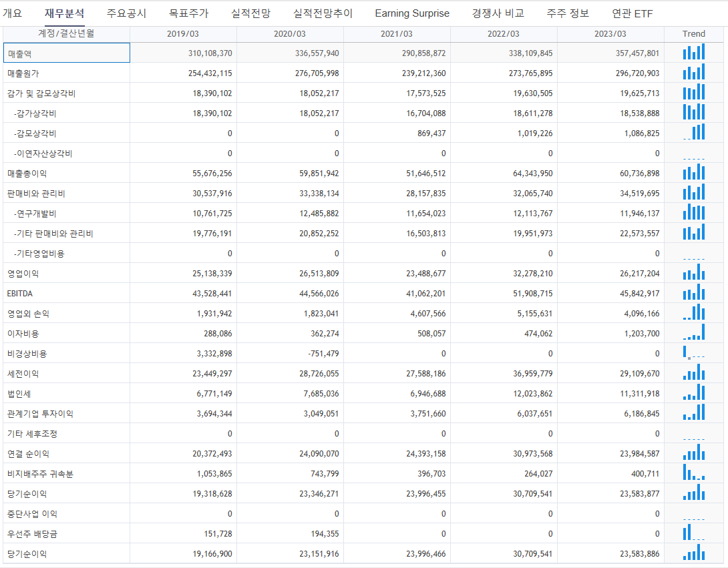Open the 개요 tab
728x568 pixels.
click(x=12, y=13)
